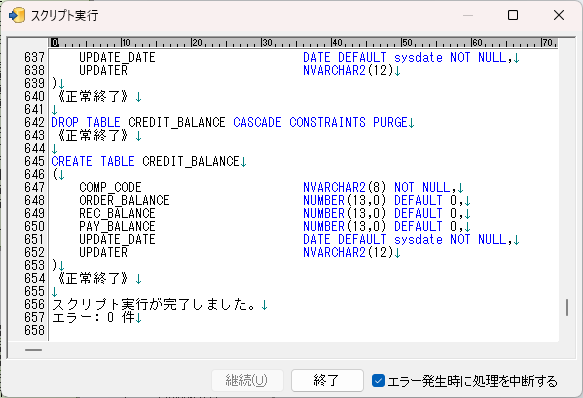Click line number 645
The height and width of the screenshot is (398, 583).
pyautogui.click(x=34, y=161)
